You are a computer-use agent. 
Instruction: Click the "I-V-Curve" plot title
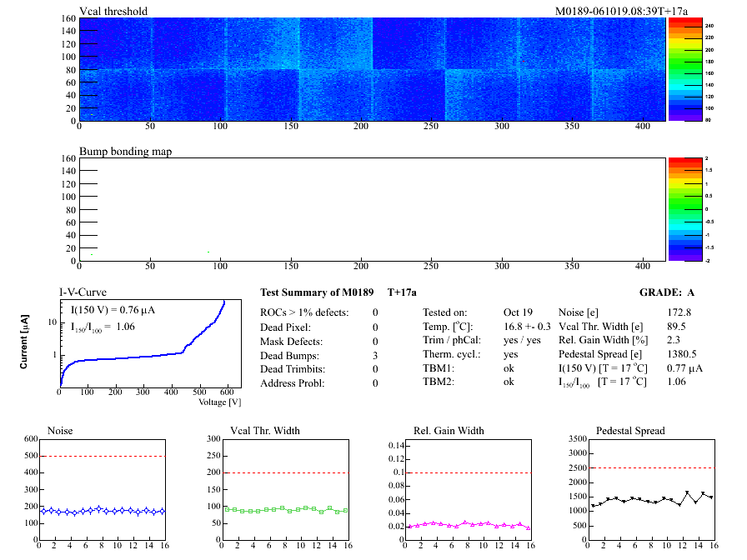pos(83,292)
